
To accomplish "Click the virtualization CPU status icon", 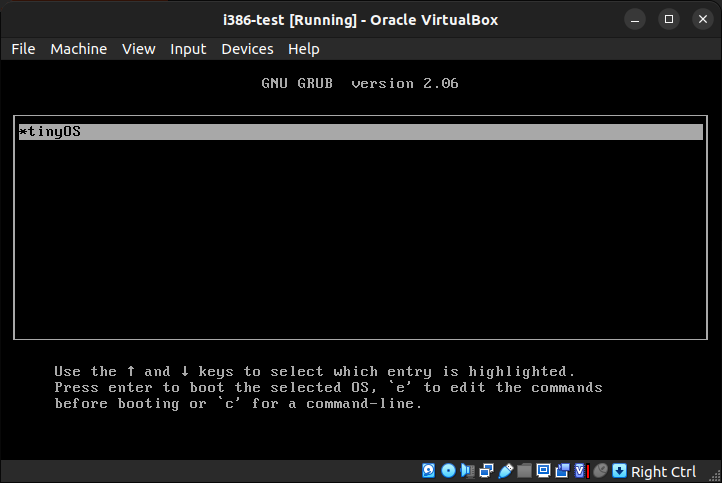I will (x=582, y=471).
